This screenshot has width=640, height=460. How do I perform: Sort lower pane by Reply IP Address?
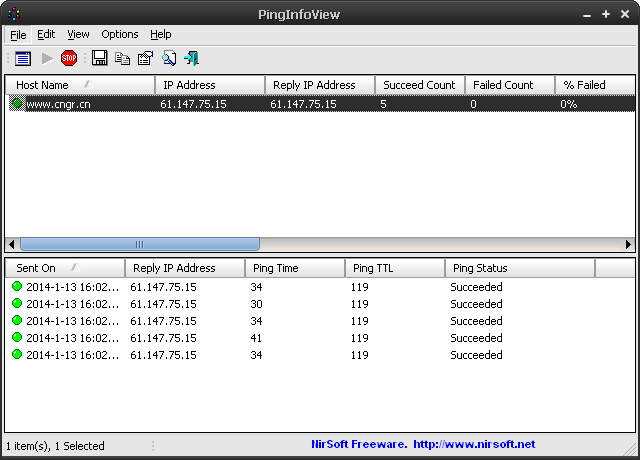point(185,268)
